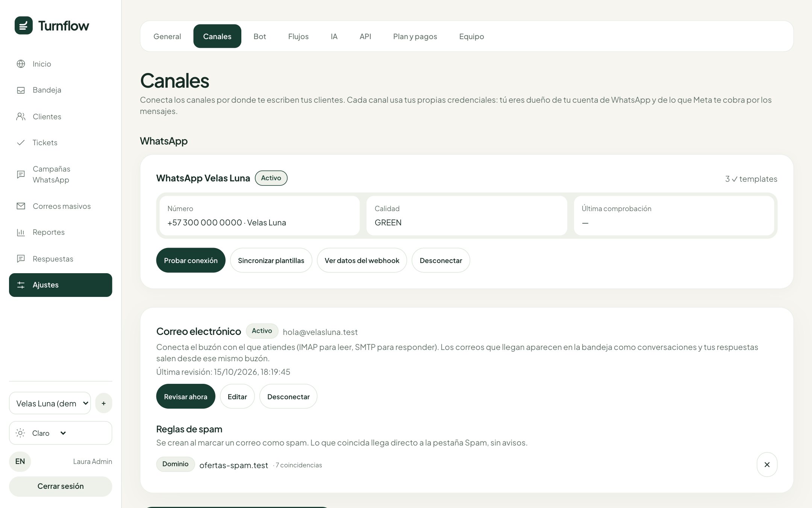Click the Campañas WhatsApp chat icon
The width and height of the screenshot is (812, 508).
tap(21, 175)
